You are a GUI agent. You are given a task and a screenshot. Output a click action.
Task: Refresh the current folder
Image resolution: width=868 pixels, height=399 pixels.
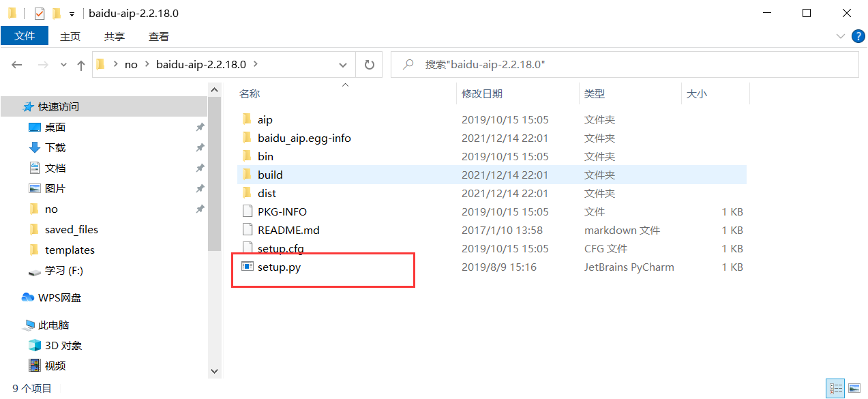pyautogui.click(x=369, y=65)
